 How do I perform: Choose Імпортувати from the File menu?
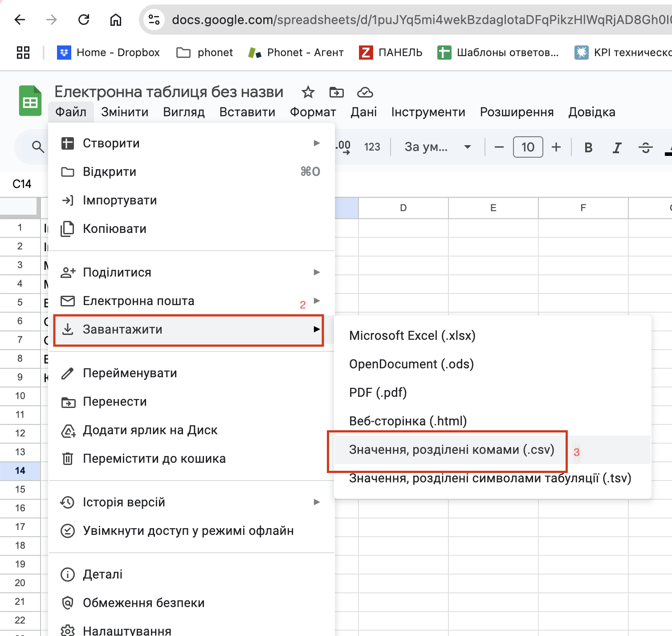coord(191,200)
